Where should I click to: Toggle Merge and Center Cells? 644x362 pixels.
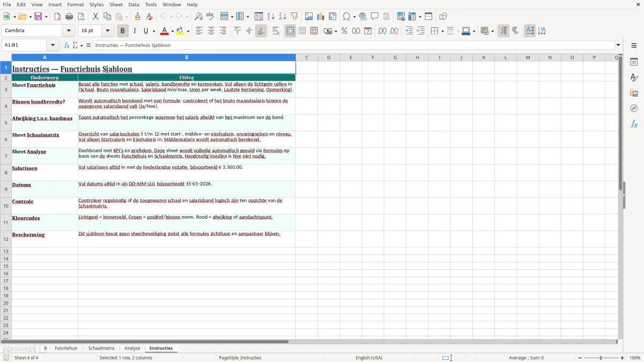(290, 31)
